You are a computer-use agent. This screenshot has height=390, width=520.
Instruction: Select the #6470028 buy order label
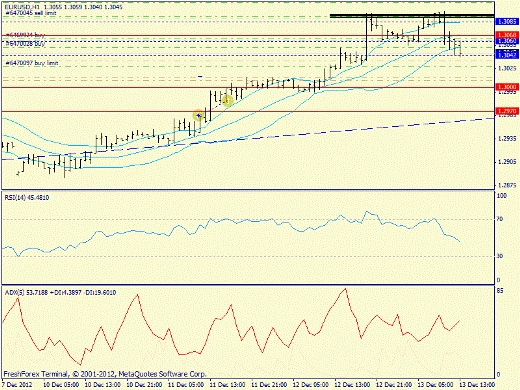[x=25, y=43]
